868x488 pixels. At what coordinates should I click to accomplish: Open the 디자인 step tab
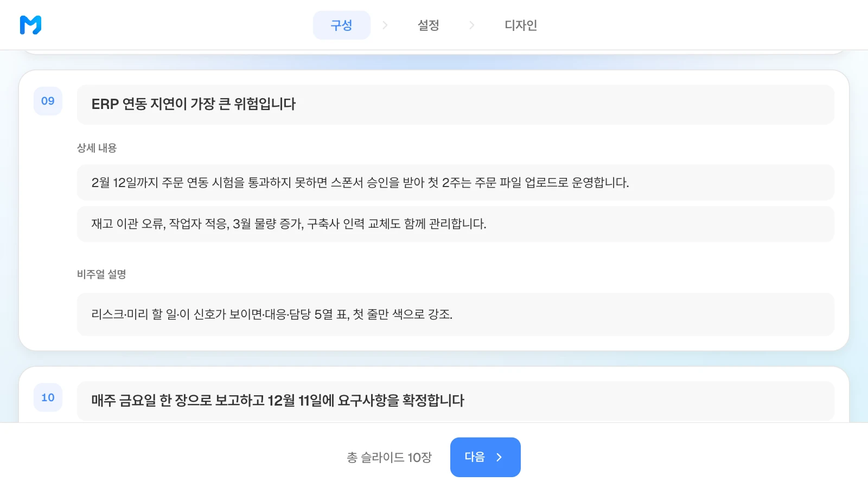[521, 25]
